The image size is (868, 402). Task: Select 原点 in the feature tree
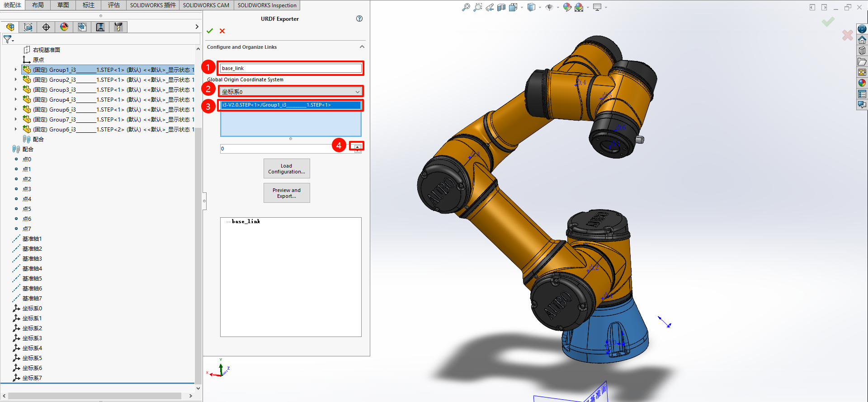(38, 60)
